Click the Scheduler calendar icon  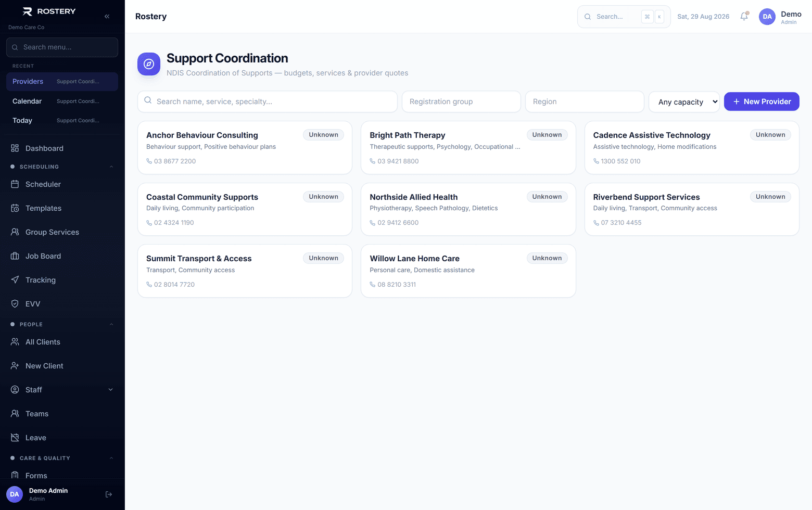pos(15,184)
